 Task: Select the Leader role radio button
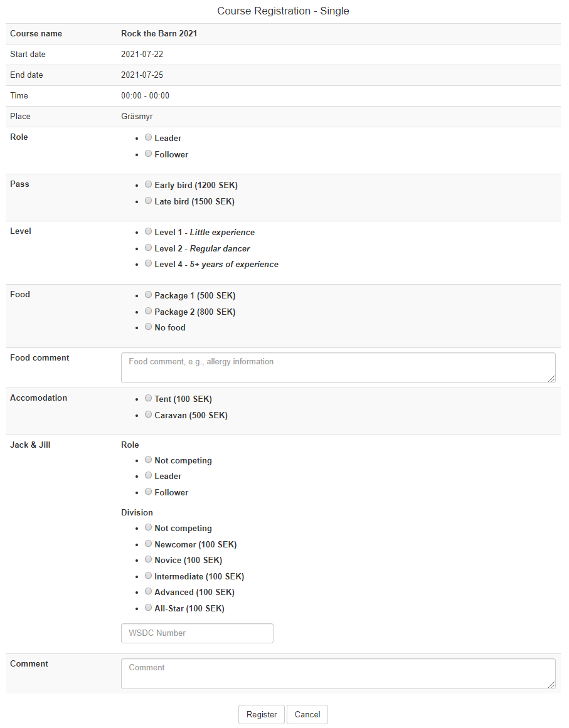(148, 137)
